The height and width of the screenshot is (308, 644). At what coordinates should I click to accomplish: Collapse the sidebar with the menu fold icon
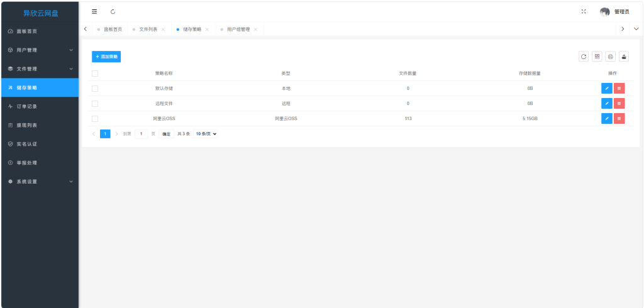click(94, 11)
